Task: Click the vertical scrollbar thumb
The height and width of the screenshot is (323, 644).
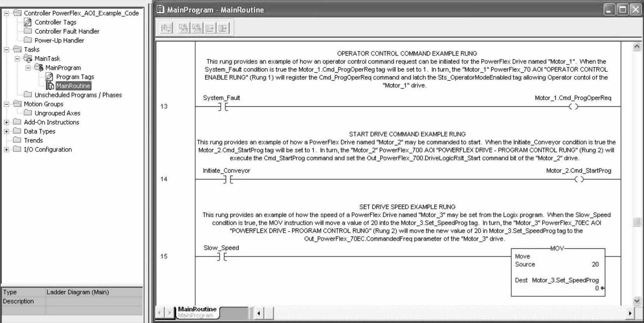Action: [x=637, y=222]
